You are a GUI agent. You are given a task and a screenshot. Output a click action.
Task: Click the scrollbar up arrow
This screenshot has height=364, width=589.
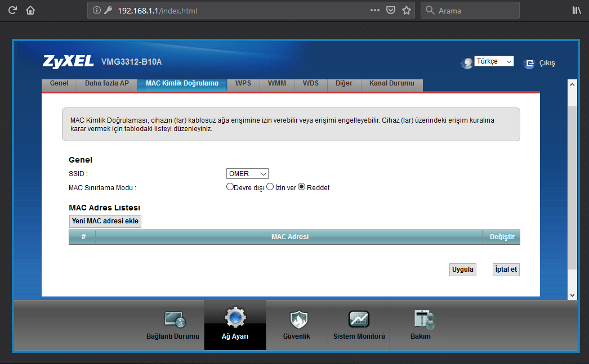point(572,84)
